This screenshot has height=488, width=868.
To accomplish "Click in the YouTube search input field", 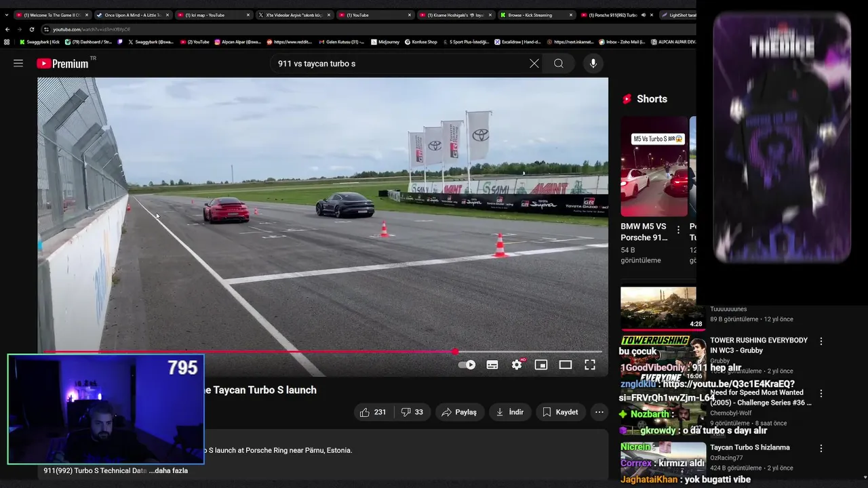I will pyautogui.click(x=399, y=63).
